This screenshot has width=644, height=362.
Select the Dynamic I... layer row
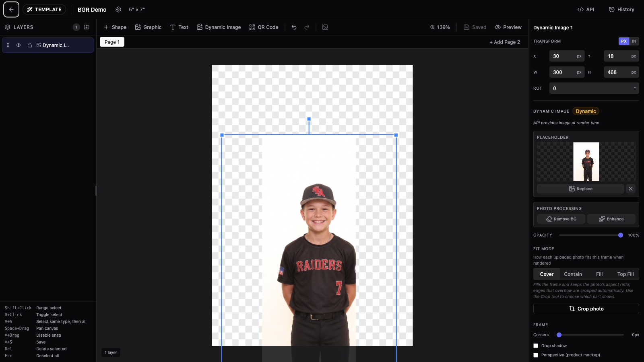[x=48, y=45]
